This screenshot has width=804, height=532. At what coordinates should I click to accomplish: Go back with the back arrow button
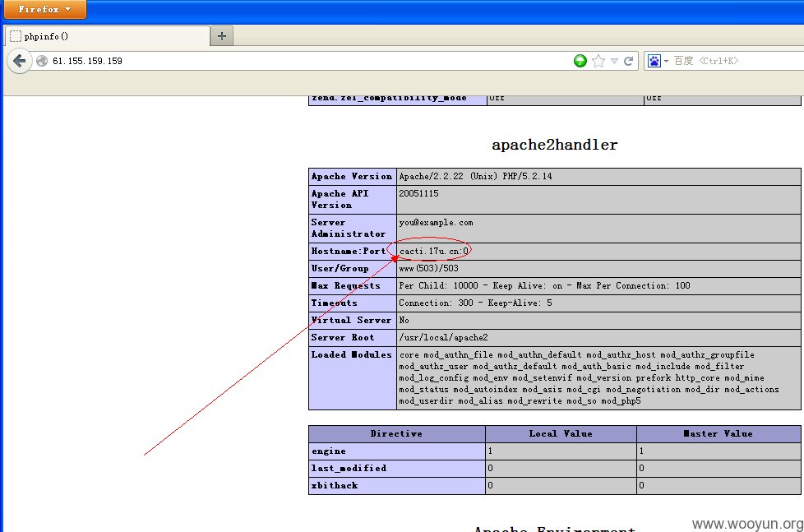(x=20, y=61)
